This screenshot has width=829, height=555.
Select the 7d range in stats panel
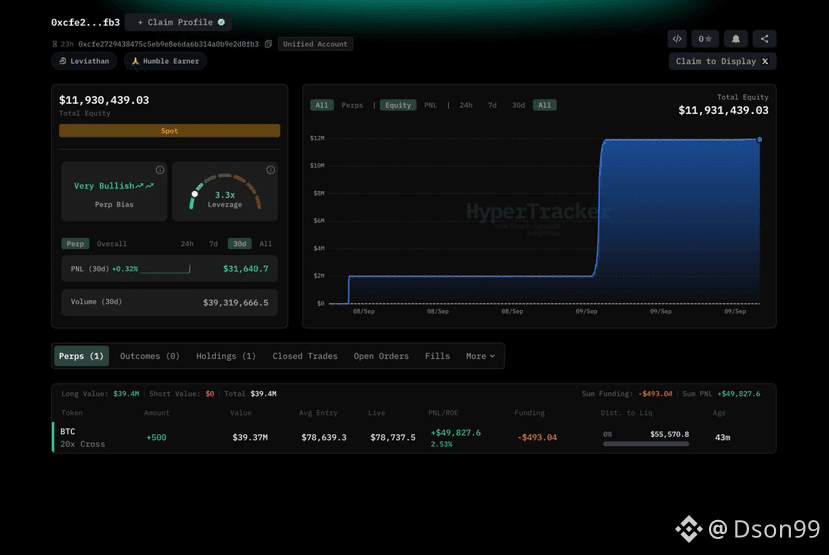coord(213,244)
